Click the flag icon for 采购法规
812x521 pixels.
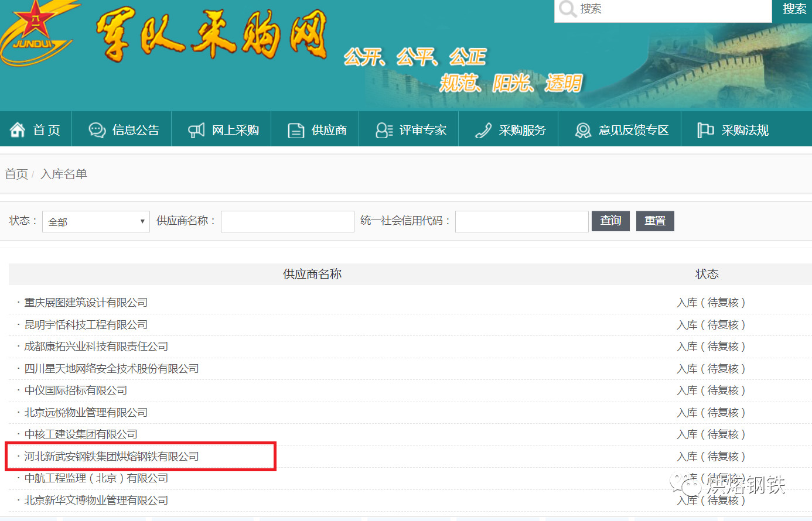pos(705,130)
